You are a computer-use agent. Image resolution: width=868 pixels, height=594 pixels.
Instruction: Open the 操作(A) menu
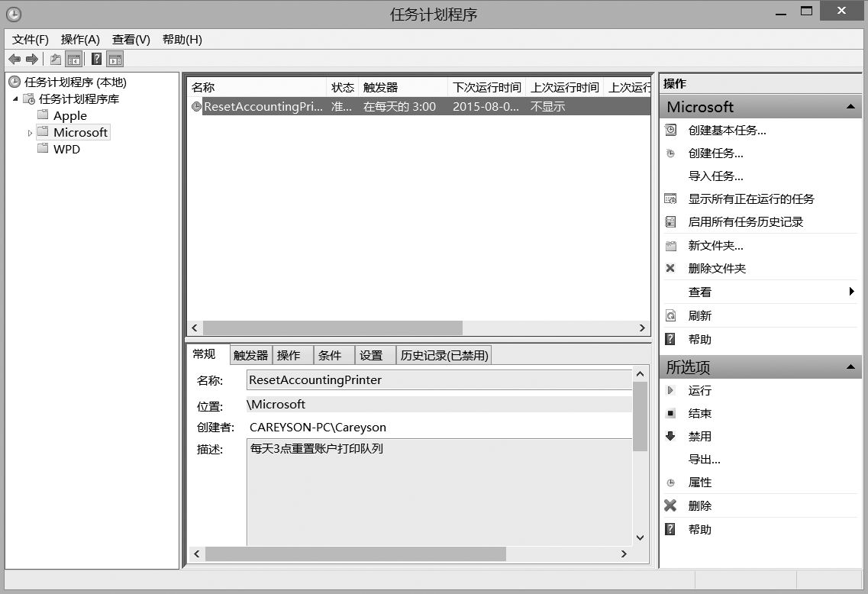(80, 40)
